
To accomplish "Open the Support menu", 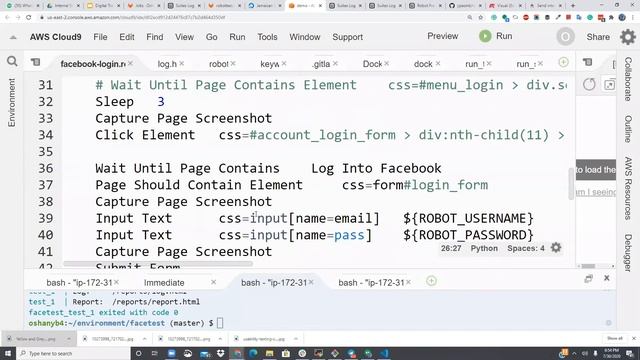I will point(347,37).
